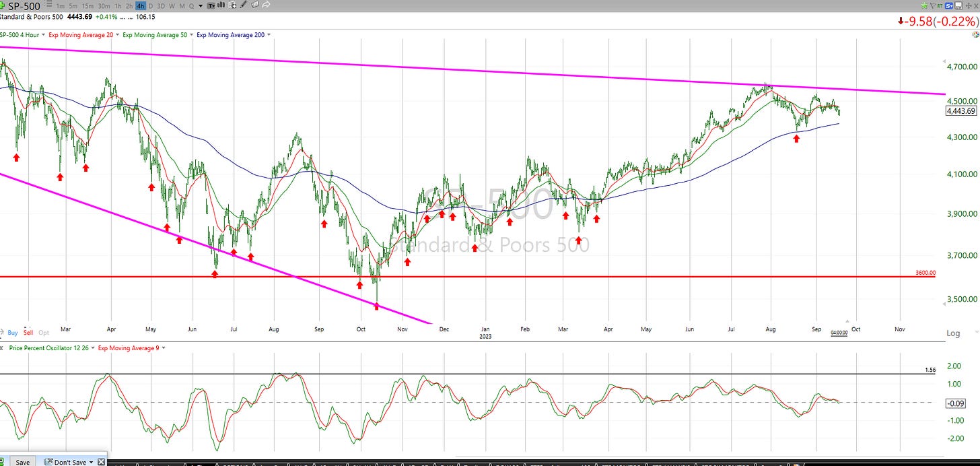Select weekly W timeframe
This screenshot has height=466, width=980.
point(172,6)
